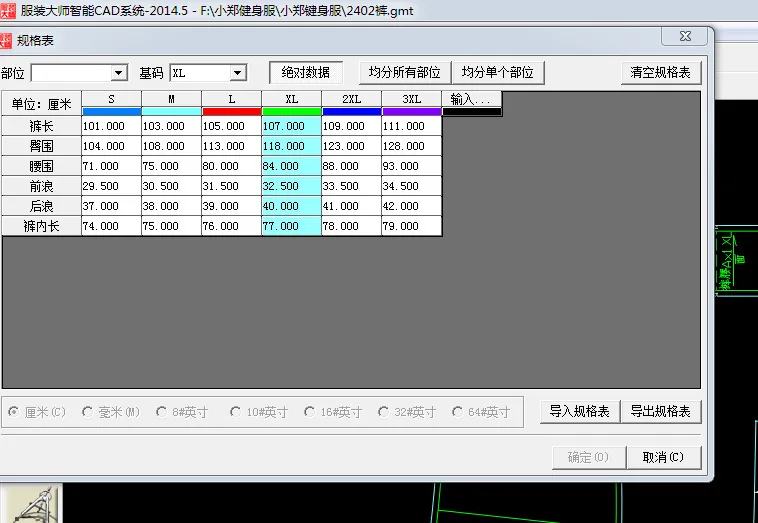Image resolution: width=758 pixels, height=523 pixels.
Task: Click the red color swatch under L
Action: pyautogui.click(x=232, y=112)
